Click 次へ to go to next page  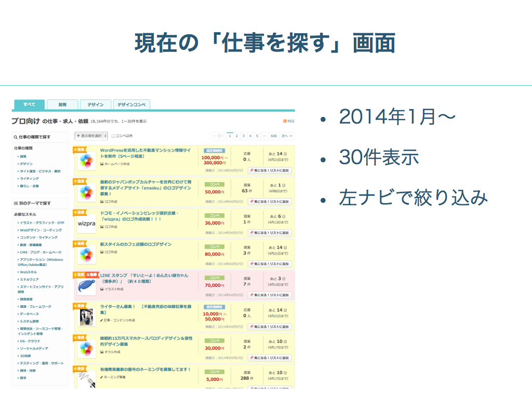pyautogui.click(x=287, y=136)
